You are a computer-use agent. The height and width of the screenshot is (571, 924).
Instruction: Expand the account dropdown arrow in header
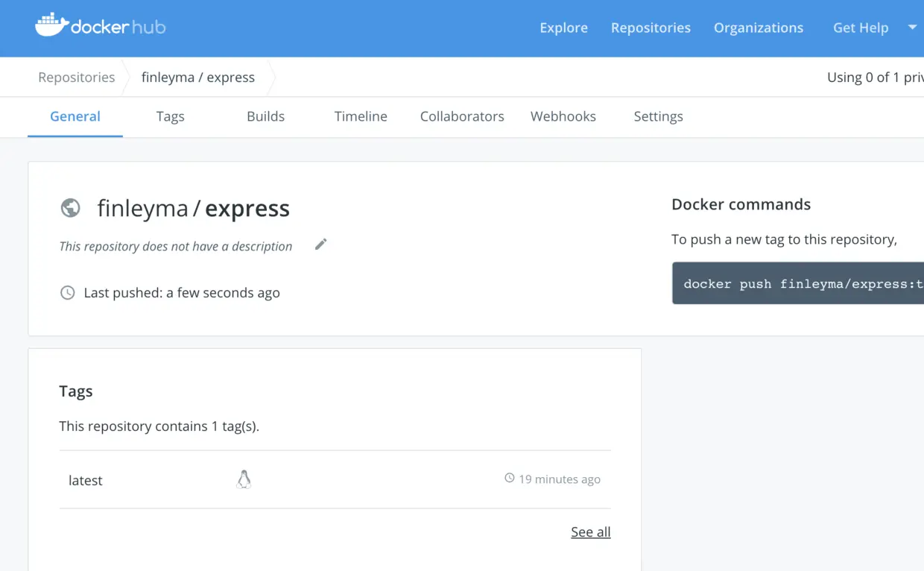click(x=912, y=28)
